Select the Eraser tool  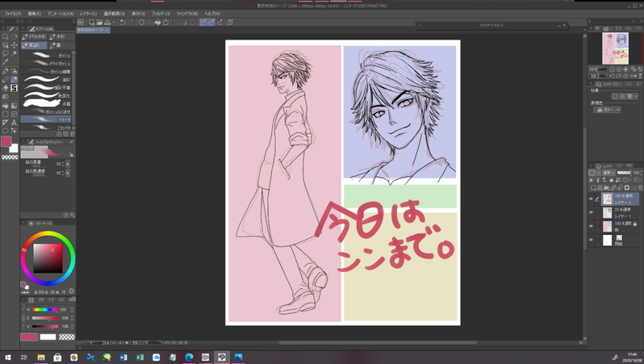6,88
